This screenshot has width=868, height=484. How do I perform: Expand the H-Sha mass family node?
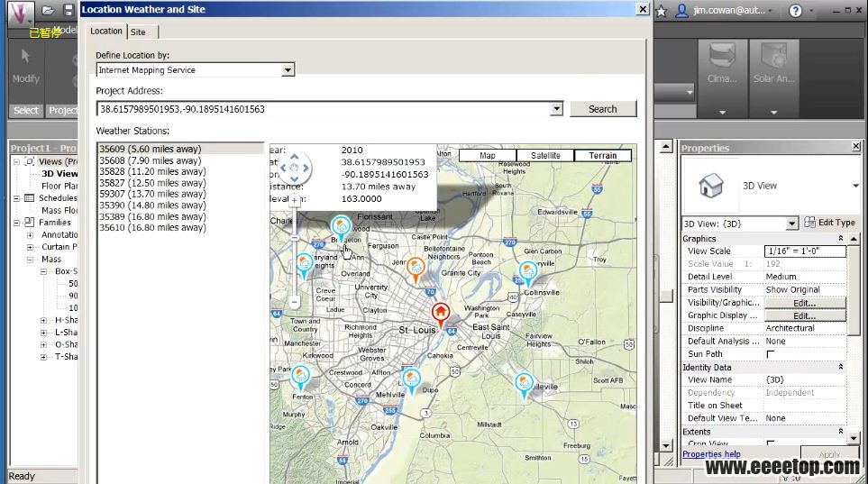[43, 320]
